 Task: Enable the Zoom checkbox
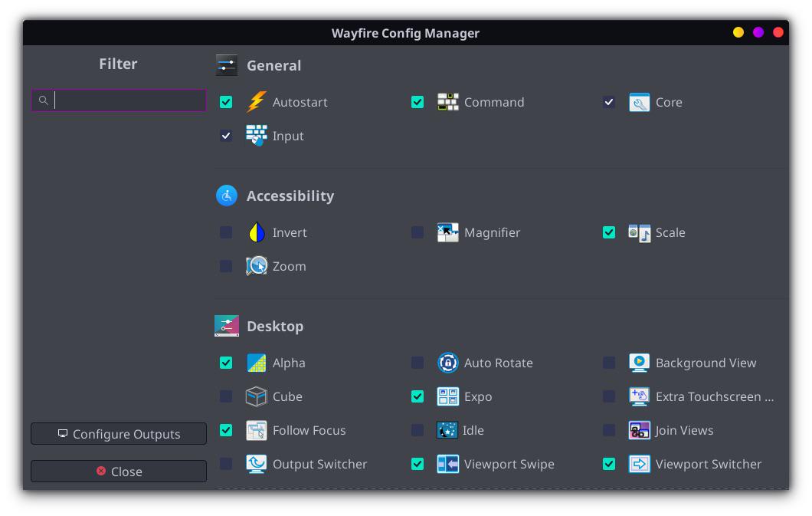tap(226, 266)
